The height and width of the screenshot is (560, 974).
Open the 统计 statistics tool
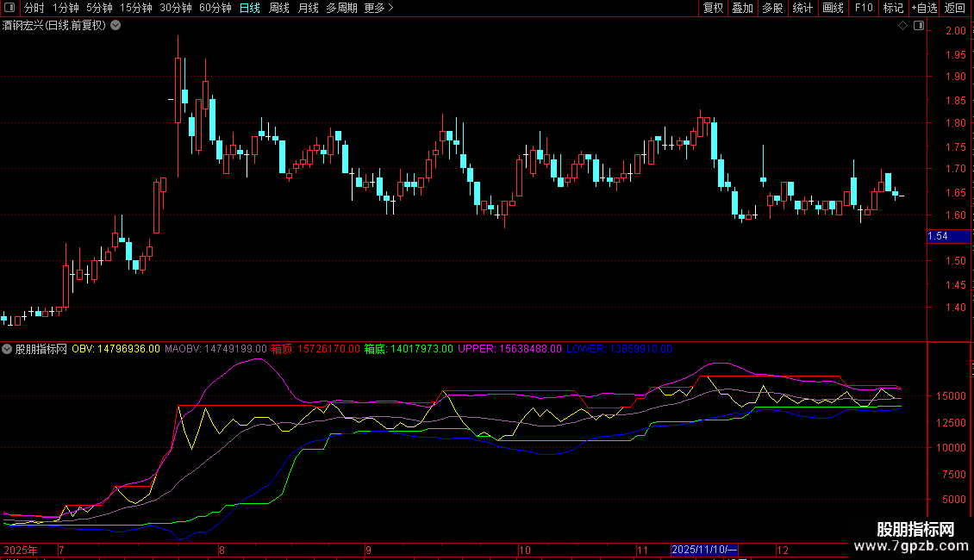pyautogui.click(x=802, y=8)
